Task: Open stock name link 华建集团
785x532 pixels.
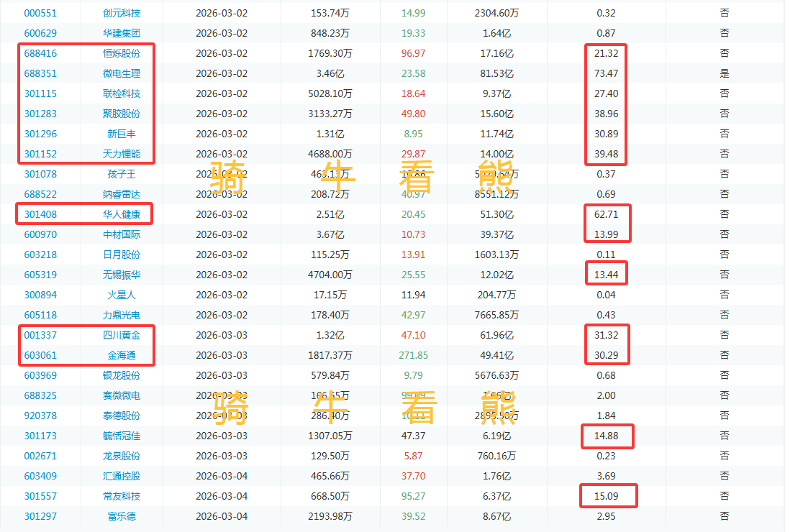Action: click(x=122, y=33)
